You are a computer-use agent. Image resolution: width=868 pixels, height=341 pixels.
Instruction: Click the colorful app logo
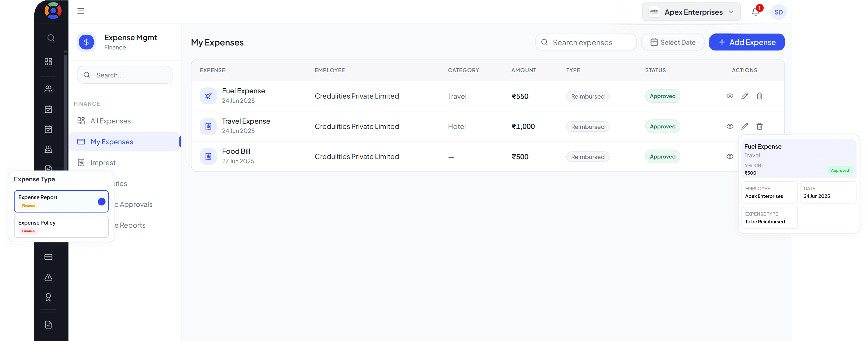[x=53, y=11]
